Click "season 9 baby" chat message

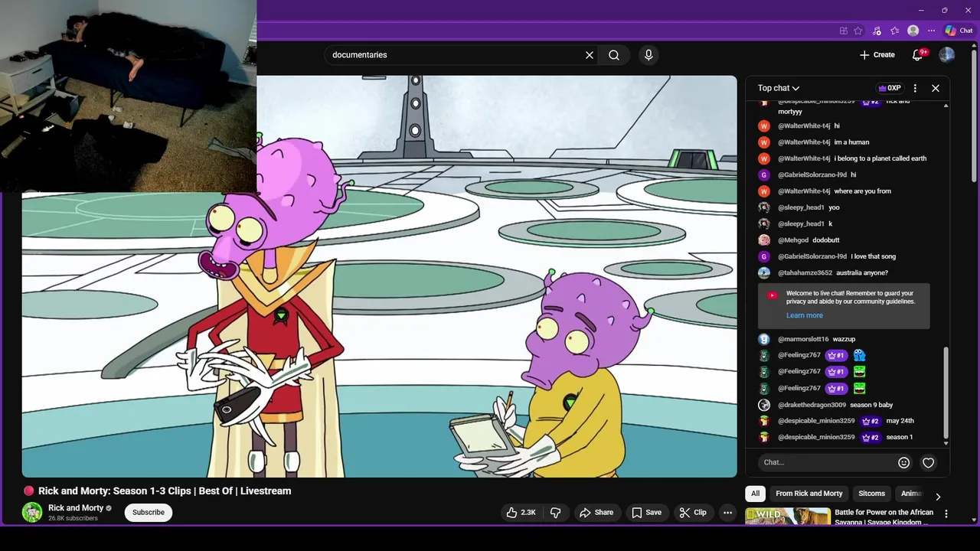pos(871,405)
